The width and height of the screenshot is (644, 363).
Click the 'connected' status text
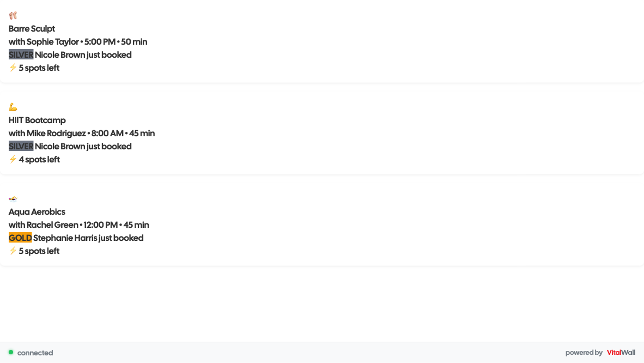(x=35, y=353)
